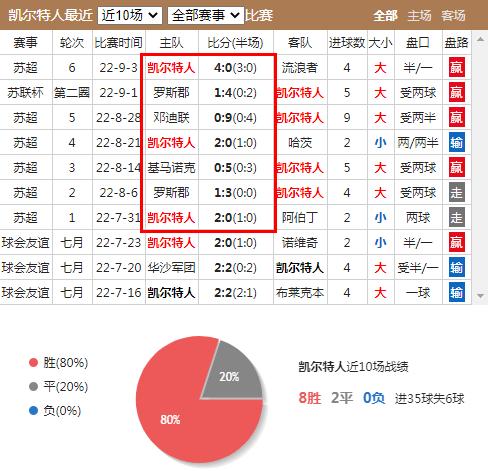Viewport: 488px width, 471px height.
Task: Click the 小 indicator in the 哈茨 row
Action: coord(380,143)
